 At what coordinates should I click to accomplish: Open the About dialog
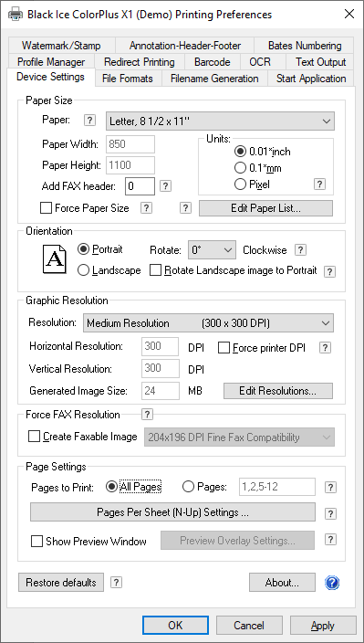click(x=282, y=583)
